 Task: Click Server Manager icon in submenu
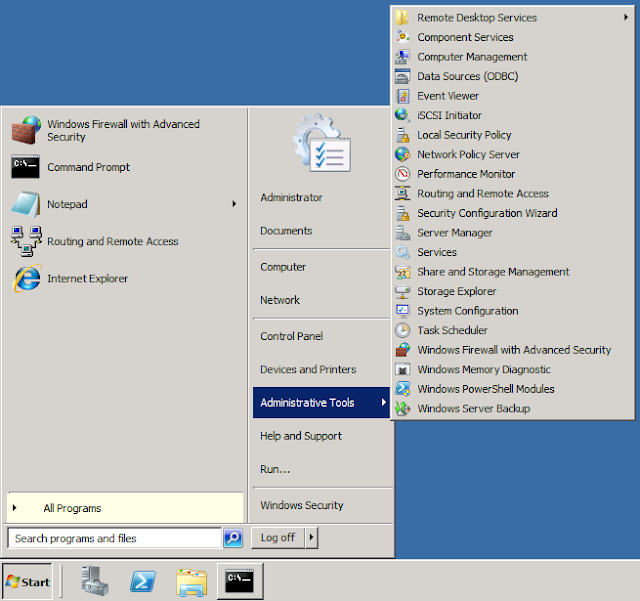402,233
